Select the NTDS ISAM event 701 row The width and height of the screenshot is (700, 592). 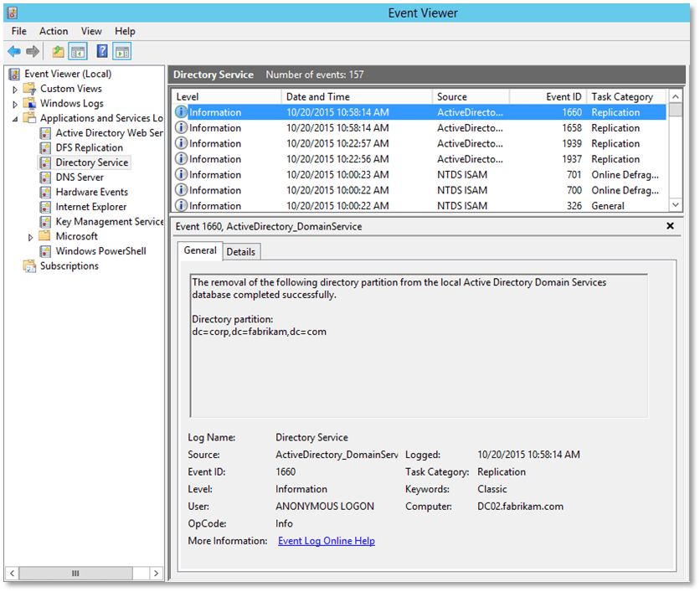[x=419, y=175]
